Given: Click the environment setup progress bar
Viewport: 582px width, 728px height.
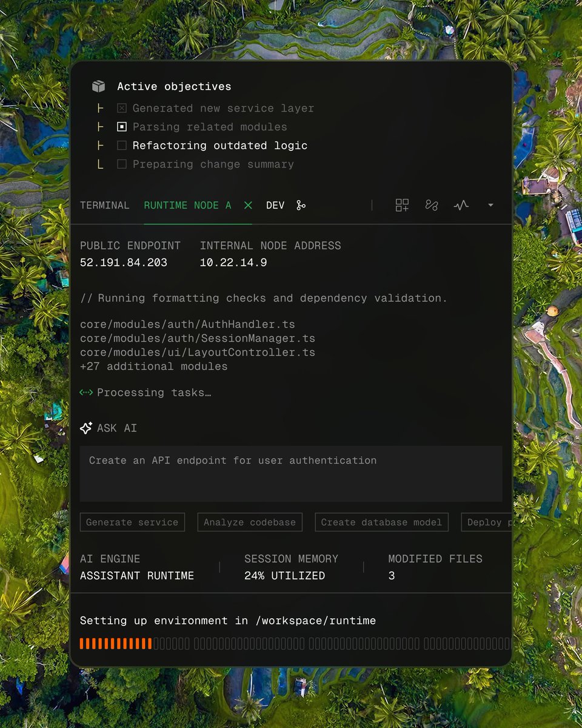Looking at the screenshot, I should pos(295,644).
